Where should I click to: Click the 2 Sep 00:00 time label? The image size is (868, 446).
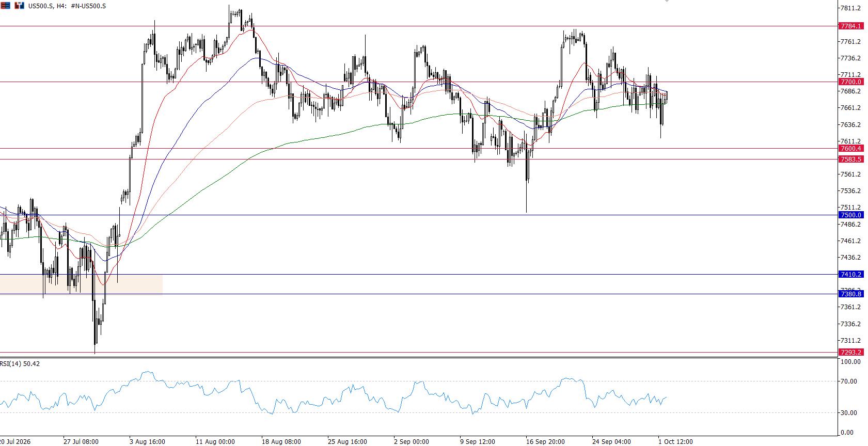click(411, 442)
